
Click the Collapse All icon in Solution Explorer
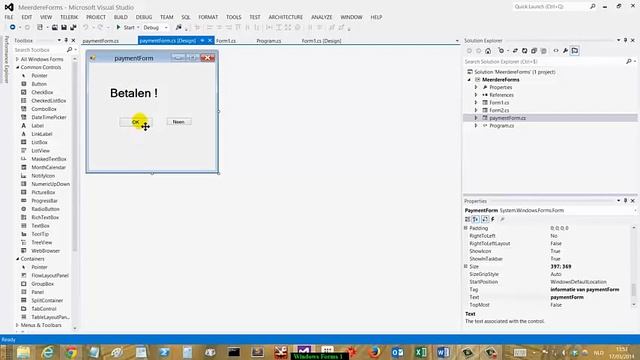pyautogui.click(x=534, y=51)
